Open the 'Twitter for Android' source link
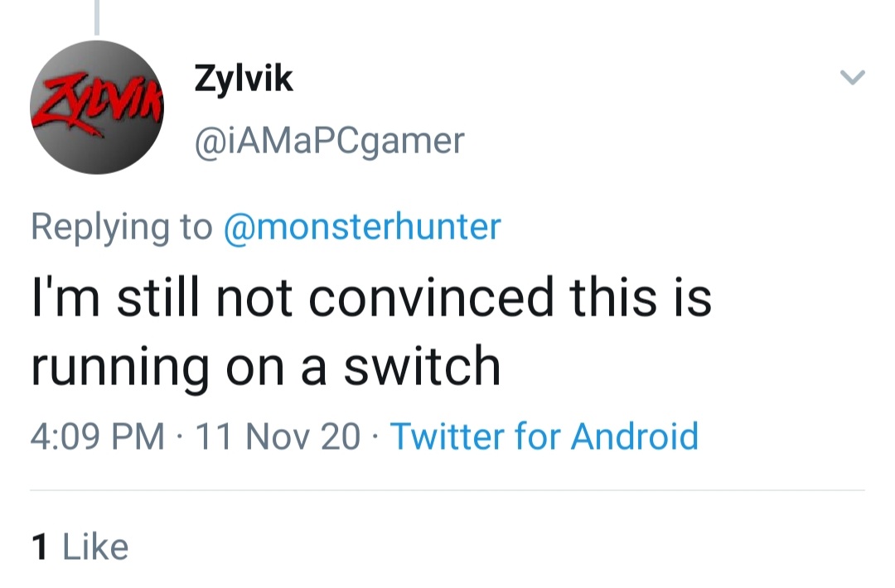895x588 pixels. tap(544, 436)
